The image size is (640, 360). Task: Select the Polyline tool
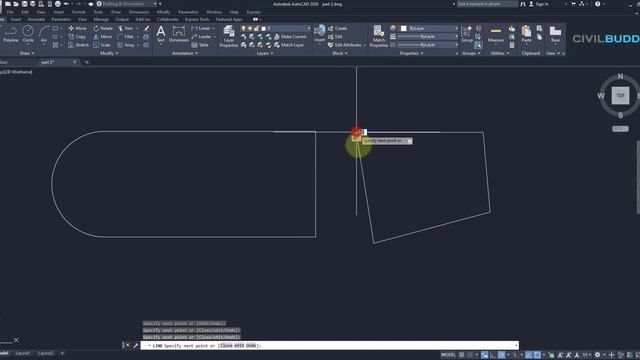click(x=11, y=34)
